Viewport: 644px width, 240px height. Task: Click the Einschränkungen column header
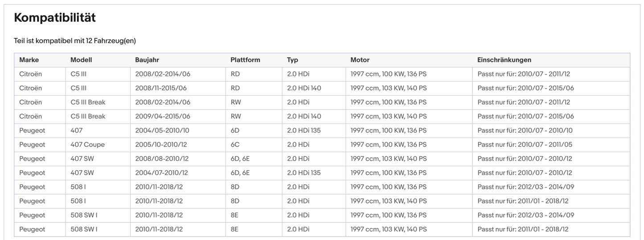point(504,60)
